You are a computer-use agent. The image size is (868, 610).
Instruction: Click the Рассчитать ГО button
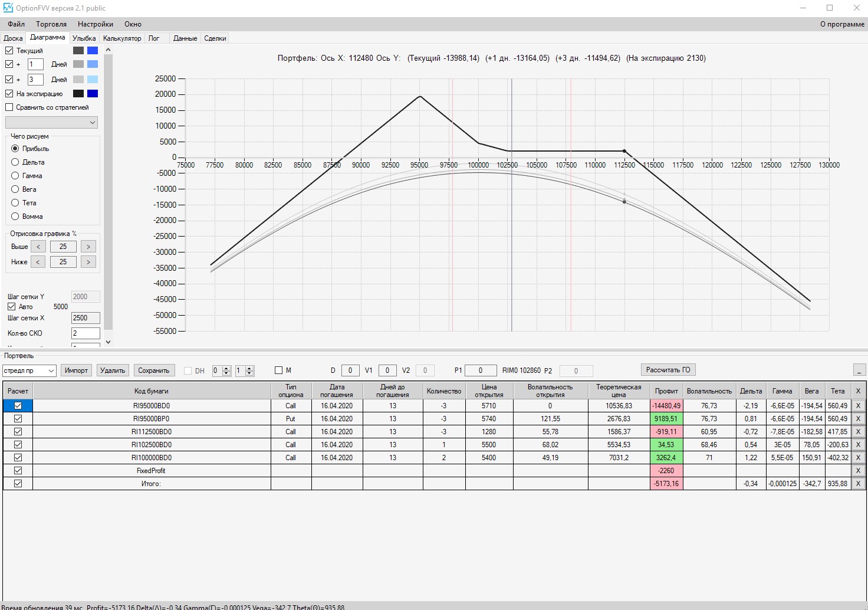668,370
